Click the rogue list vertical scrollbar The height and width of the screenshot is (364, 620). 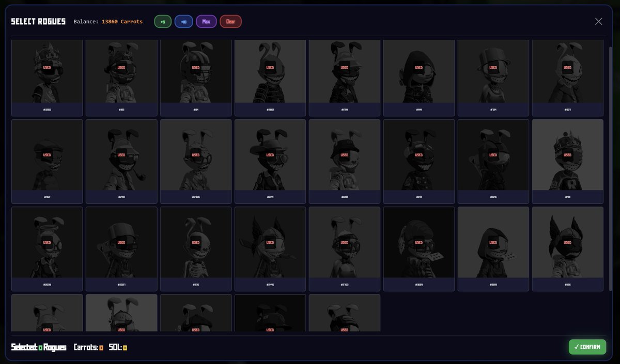tap(611, 168)
